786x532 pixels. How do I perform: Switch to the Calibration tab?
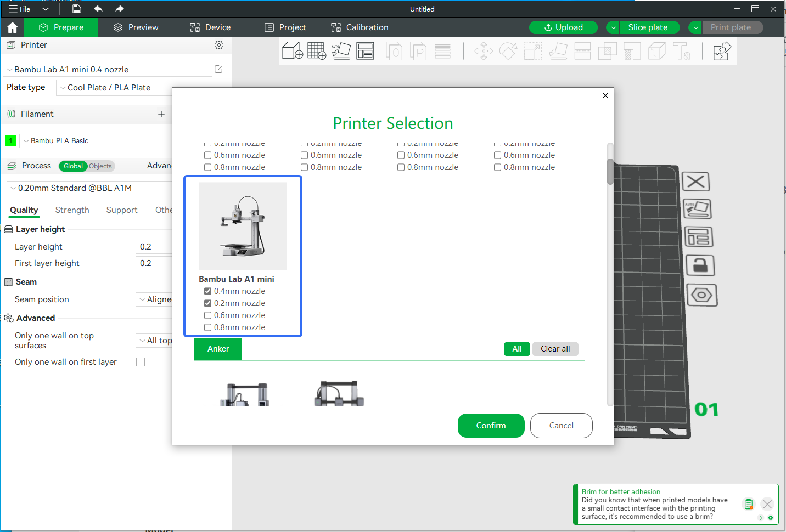pos(360,27)
